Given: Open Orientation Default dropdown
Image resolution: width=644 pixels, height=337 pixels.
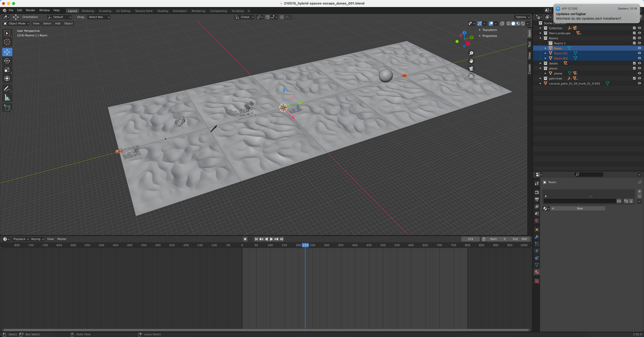Looking at the screenshot, I should pos(60,17).
